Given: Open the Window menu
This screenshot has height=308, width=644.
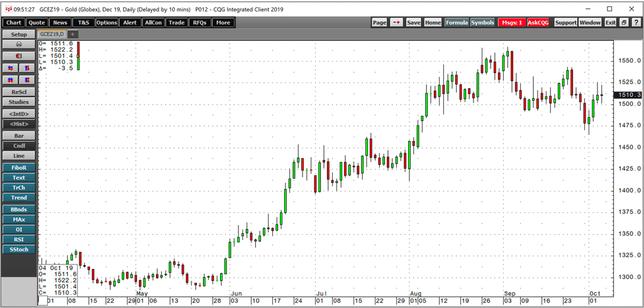Looking at the screenshot, I should pyautogui.click(x=590, y=23).
